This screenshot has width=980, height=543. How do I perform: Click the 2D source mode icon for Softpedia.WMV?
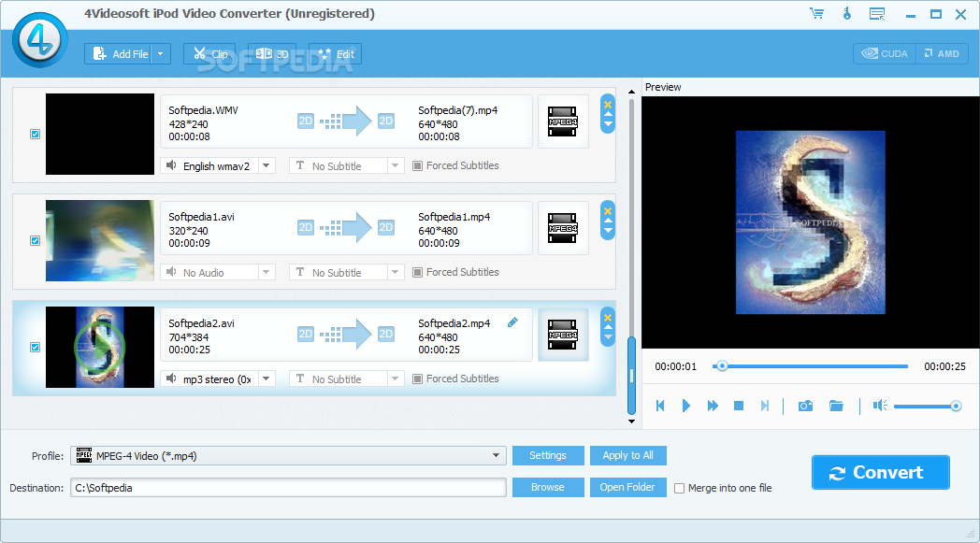306,121
